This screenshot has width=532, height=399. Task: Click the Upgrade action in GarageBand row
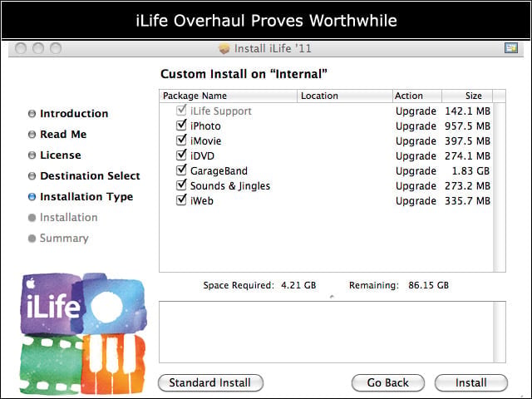click(416, 171)
